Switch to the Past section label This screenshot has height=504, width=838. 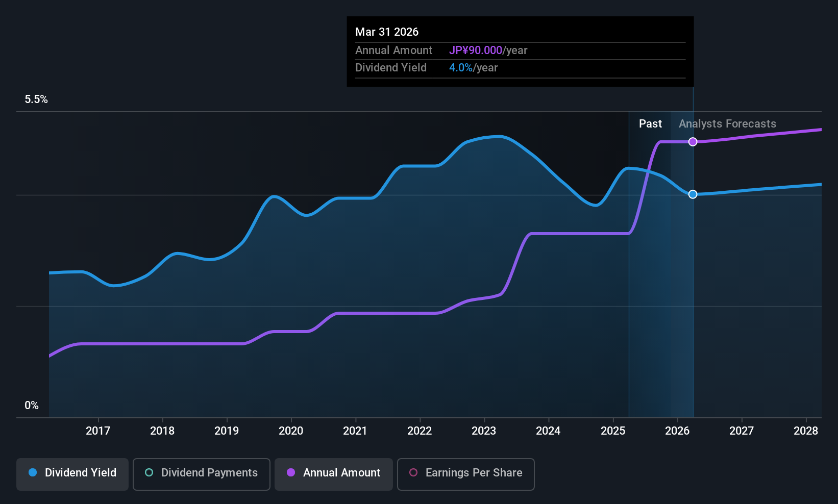pyautogui.click(x=650, y=123)
